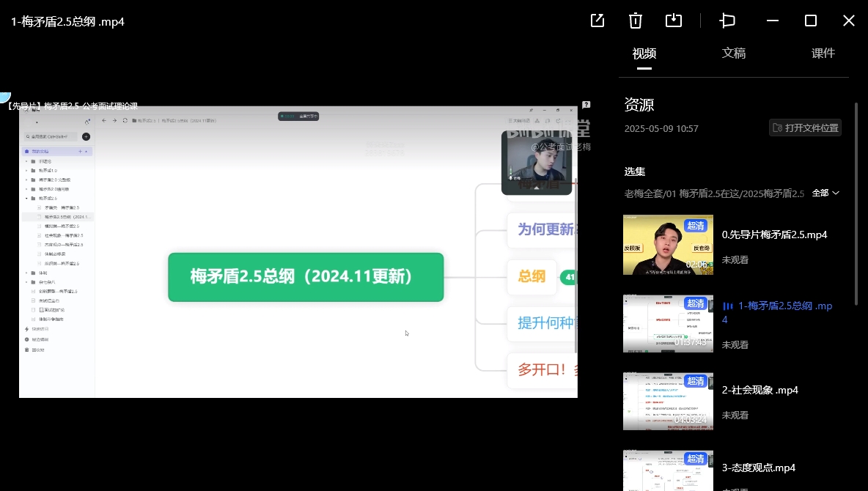This screenshot has height=491, width=868.
Task: Click the back navigation arrow above the mind map
Action: tap(103, 120)
